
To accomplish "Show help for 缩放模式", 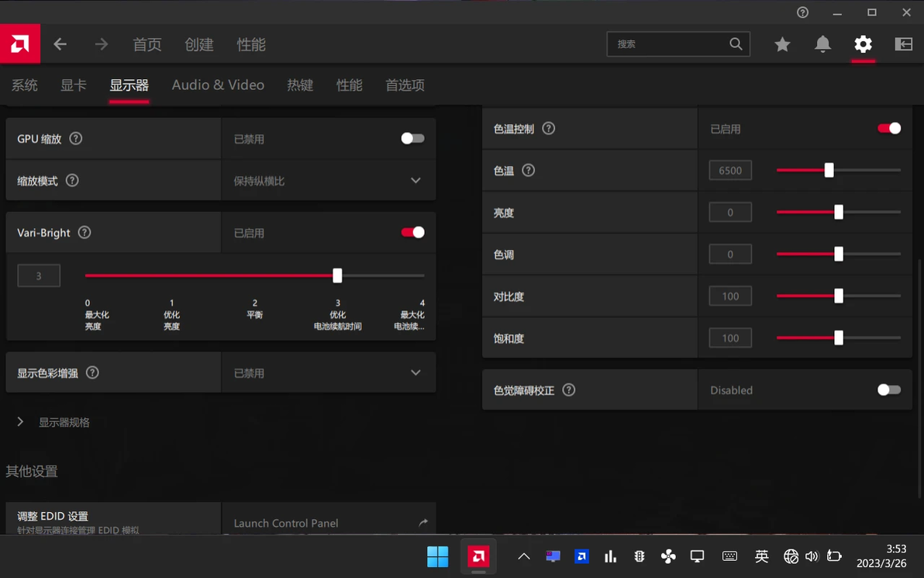I will [x=72, y=181].
